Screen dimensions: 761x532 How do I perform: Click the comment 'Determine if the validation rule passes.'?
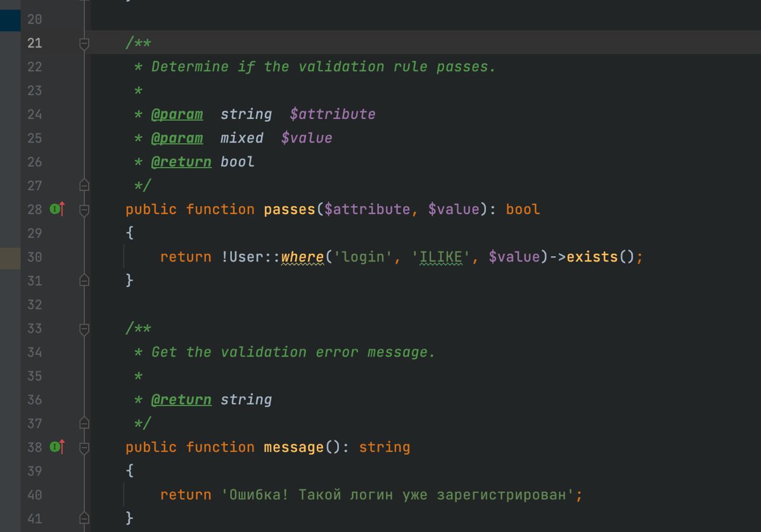tap(324, 67)
